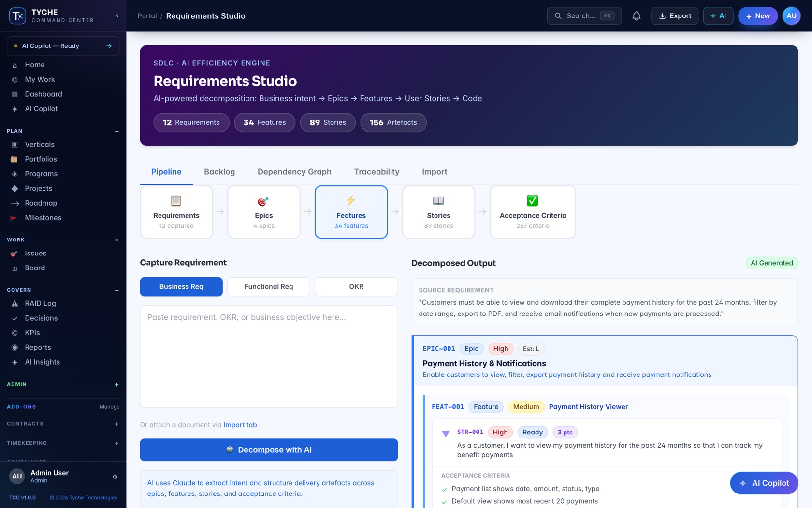Switch to the Pipeline tab

click(166, 172)
